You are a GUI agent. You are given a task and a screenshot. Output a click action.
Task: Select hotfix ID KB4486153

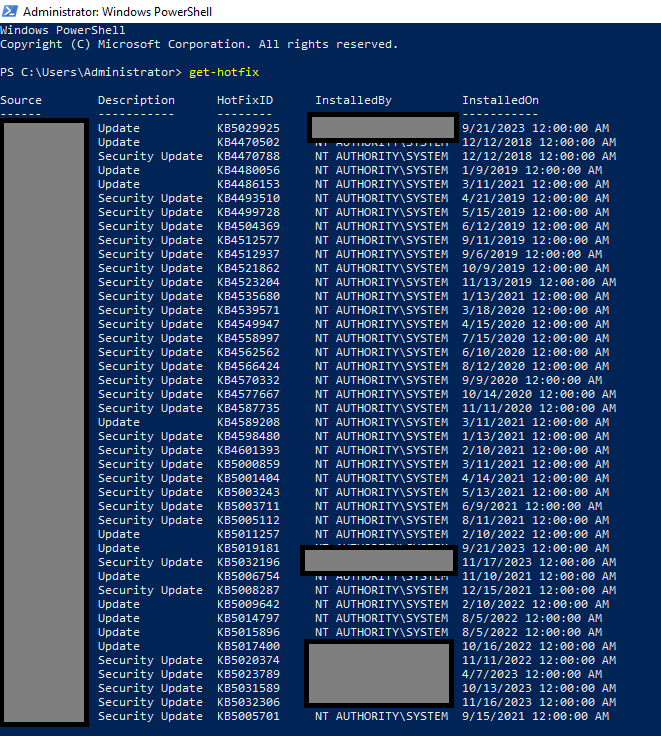pyautogui.click(x=248, y=184)
